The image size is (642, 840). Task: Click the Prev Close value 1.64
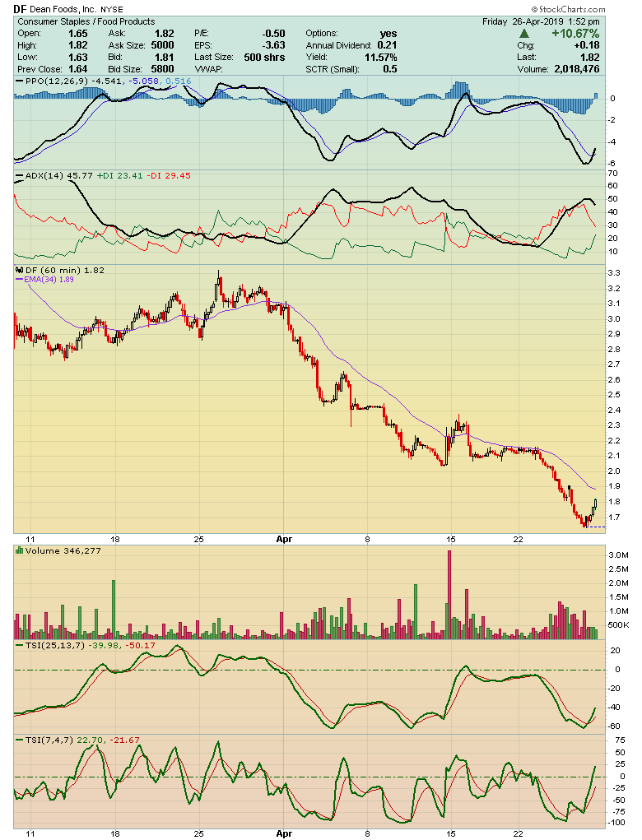[77, 69]
